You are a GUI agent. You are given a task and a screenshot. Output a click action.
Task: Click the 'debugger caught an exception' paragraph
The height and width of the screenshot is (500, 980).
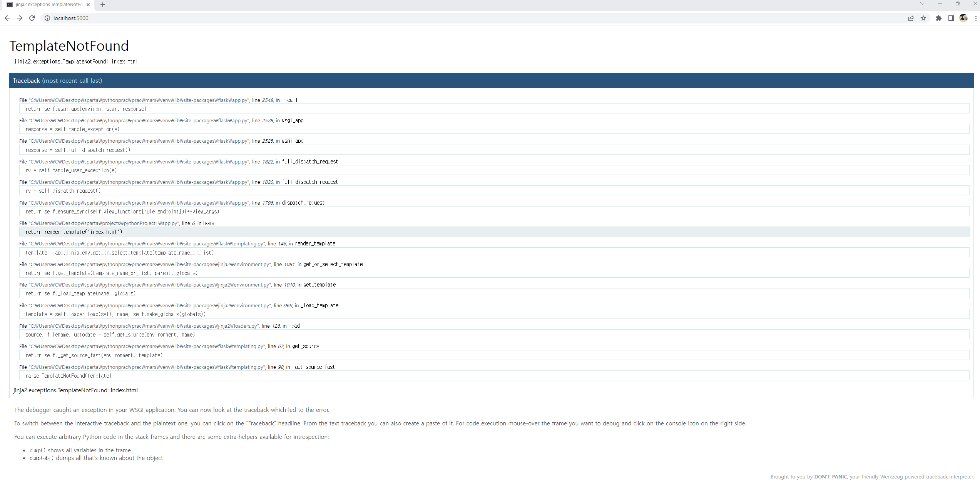pos(172,410)
